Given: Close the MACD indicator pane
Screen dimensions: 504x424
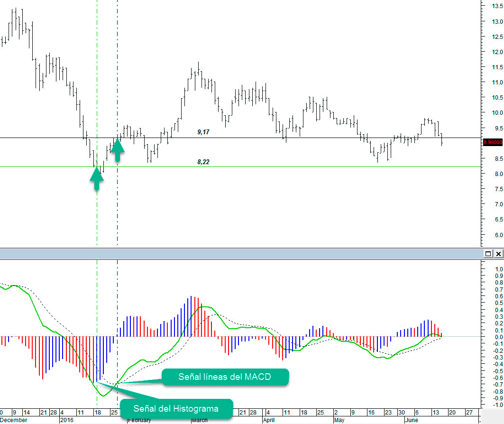Looking at the screenshot, I should 498,254.
